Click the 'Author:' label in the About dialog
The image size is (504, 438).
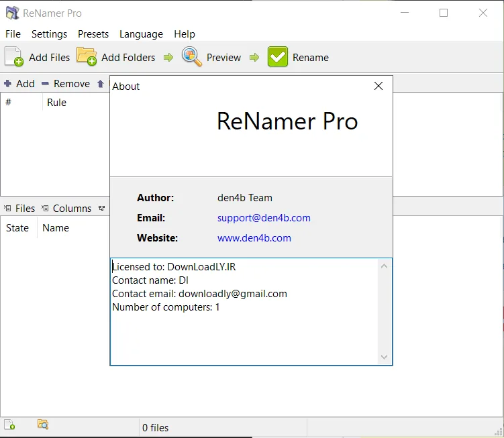point(155,198)
